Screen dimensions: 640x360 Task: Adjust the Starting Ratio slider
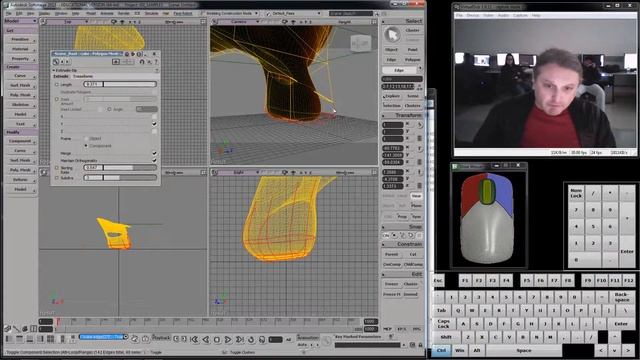tap(120, 168)
